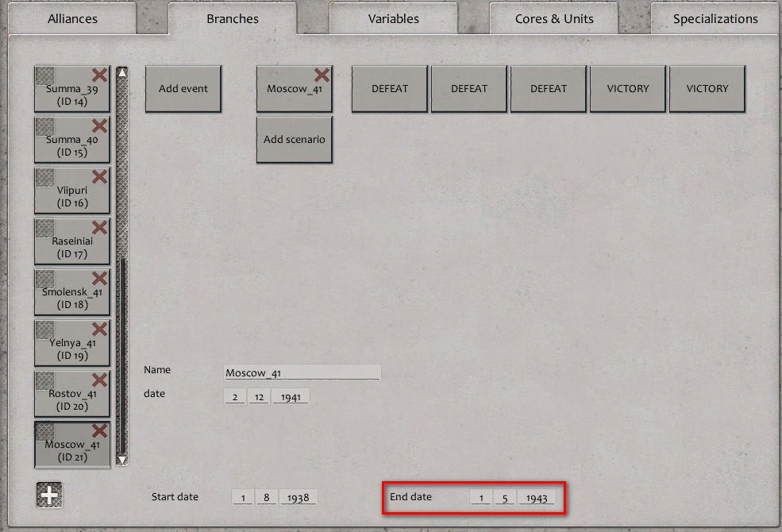The image size is (782, 532).
Task: Click the Start date month field '8'
Action: point(266,498)
